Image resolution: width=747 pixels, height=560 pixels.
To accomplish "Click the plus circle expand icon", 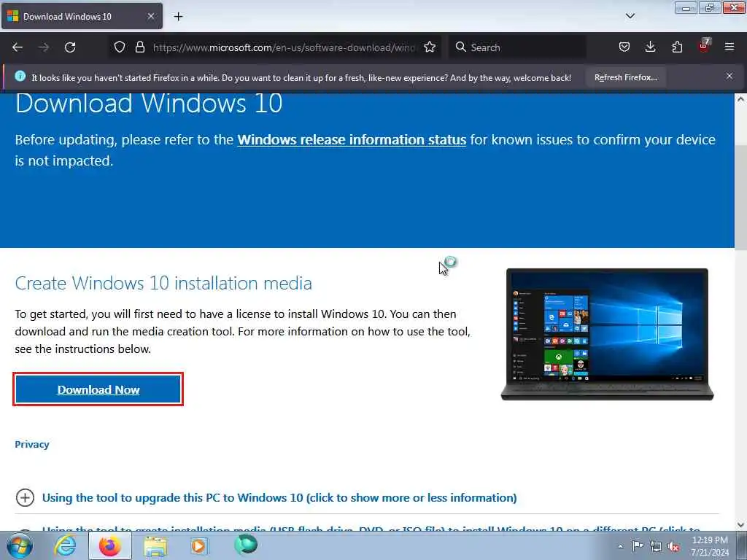I will (25, 497).
